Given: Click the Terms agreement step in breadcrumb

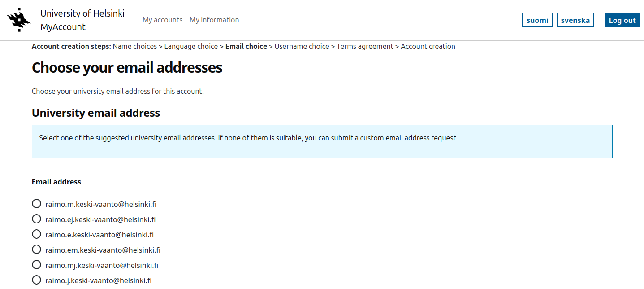Looking at the screenshot, I should (x=365, y=46).
